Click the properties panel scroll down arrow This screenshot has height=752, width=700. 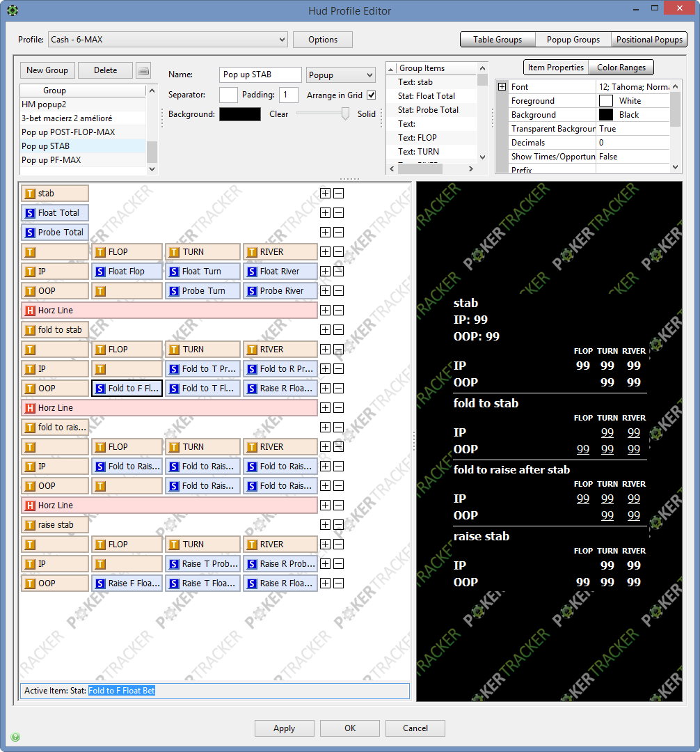tap(675, 167)
